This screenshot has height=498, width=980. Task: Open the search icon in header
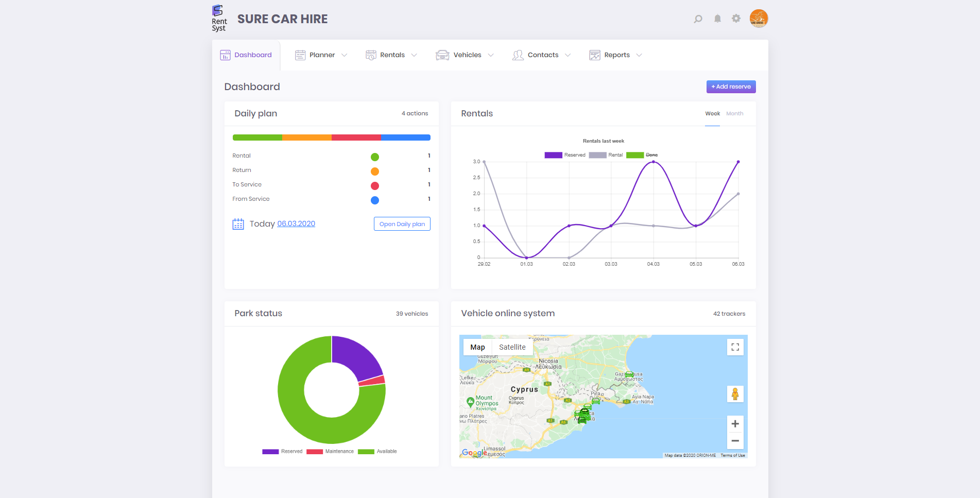coord(698,19)
